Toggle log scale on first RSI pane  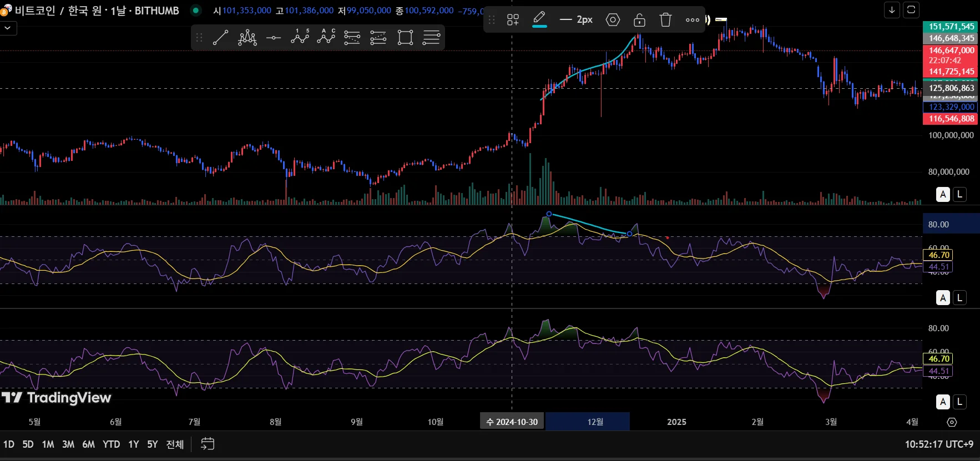click(959, 298)
